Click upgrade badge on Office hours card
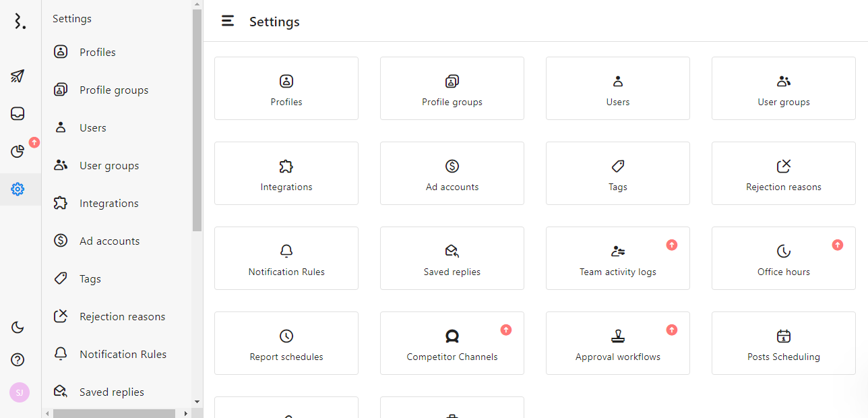 [x=838, y=245]
